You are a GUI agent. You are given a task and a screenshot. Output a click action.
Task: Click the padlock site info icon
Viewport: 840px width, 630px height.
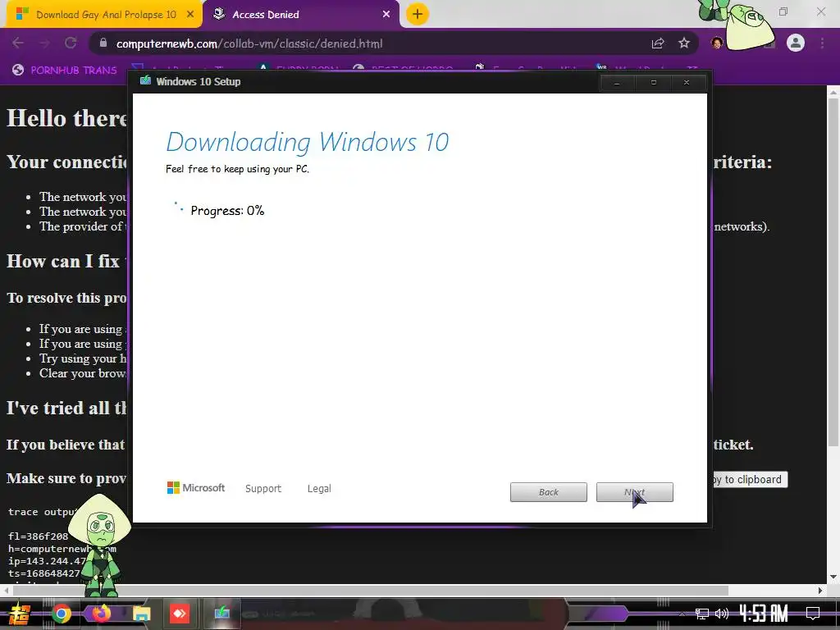(103, 43)
